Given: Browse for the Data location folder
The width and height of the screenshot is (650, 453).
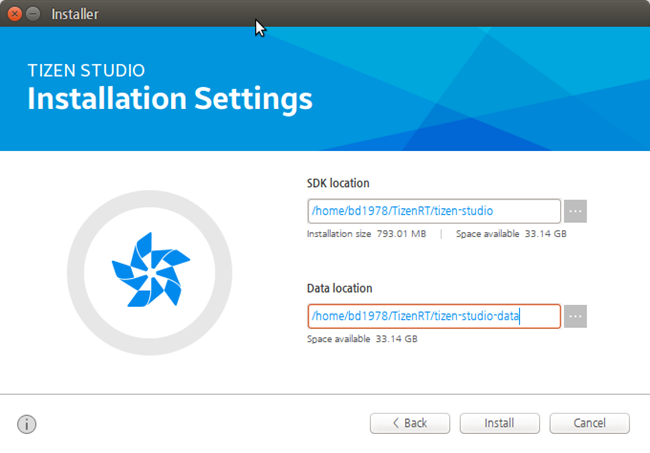Looking at the screenshot, I should point(575,316).
